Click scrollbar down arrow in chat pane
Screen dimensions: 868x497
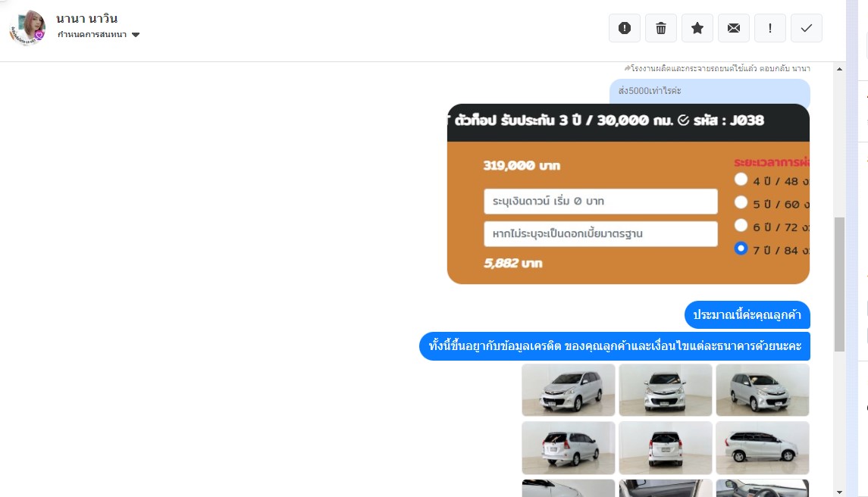click(x=839, y=492)
